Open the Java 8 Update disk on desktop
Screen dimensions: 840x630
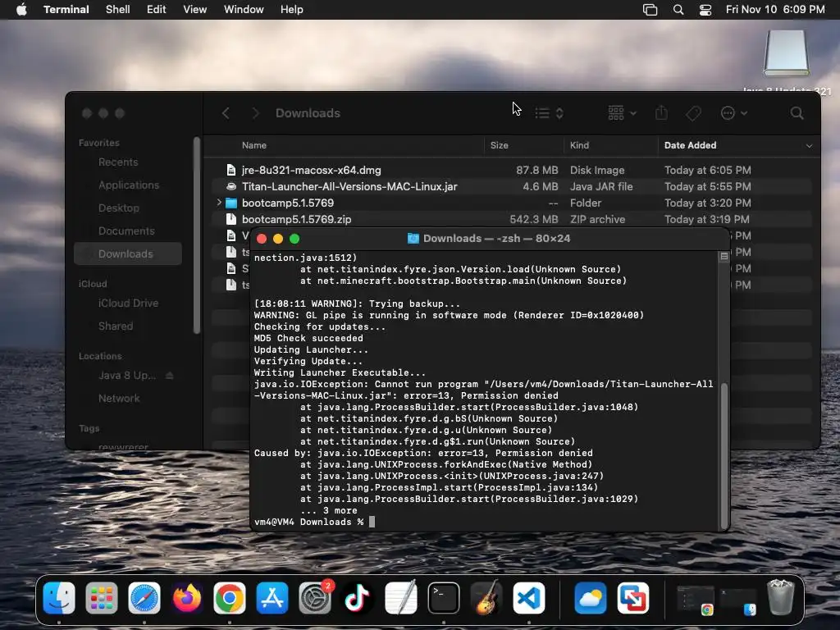click(786, 53)
